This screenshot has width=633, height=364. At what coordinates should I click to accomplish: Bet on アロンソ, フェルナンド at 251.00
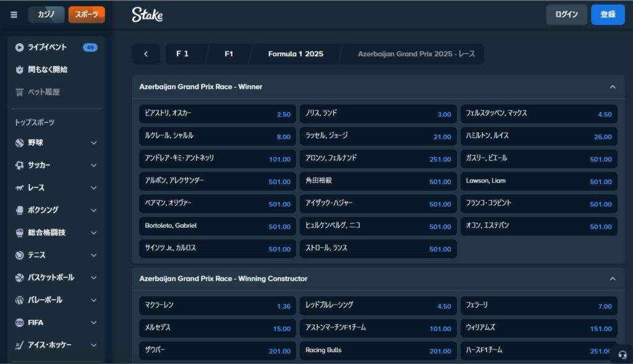[378, 159]
